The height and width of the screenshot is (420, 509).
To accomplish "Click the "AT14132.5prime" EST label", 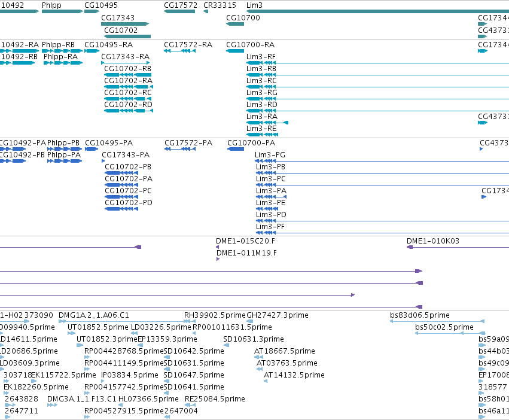I will (x=294, y=375).
